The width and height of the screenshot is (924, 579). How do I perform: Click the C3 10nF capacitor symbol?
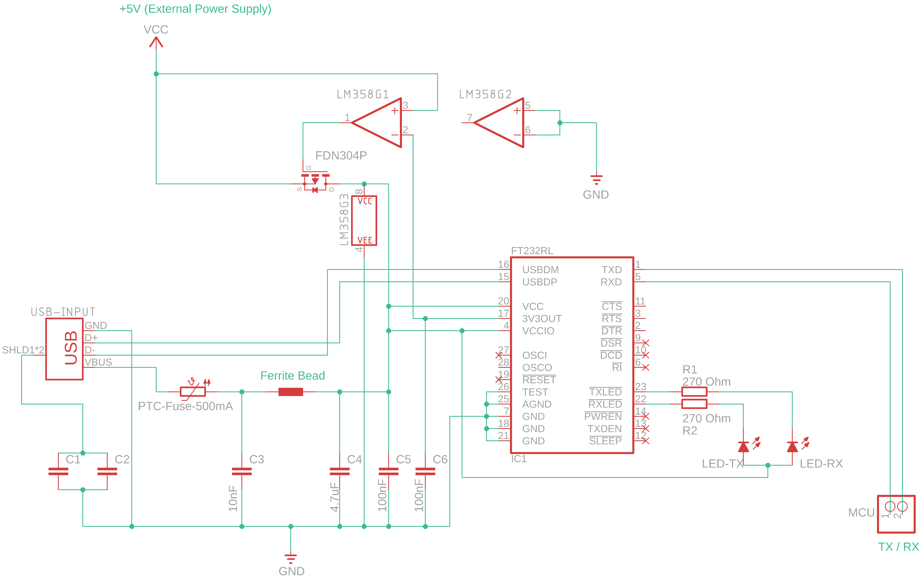tap(242, 471)
